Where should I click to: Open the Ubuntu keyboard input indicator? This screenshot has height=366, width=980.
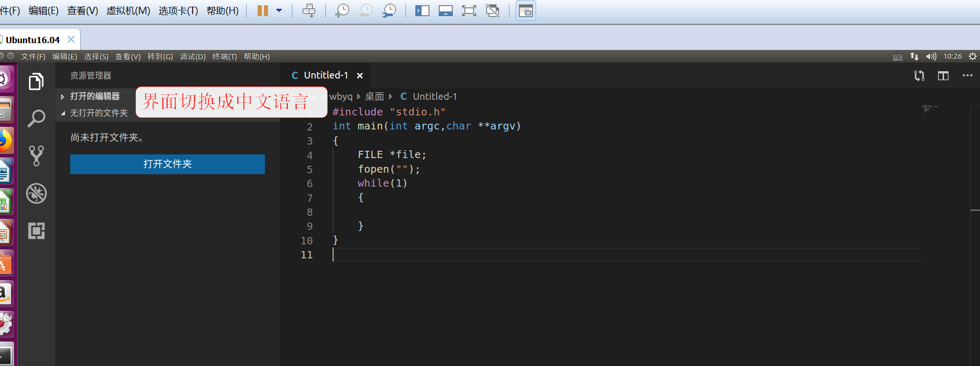coord(898,57)
